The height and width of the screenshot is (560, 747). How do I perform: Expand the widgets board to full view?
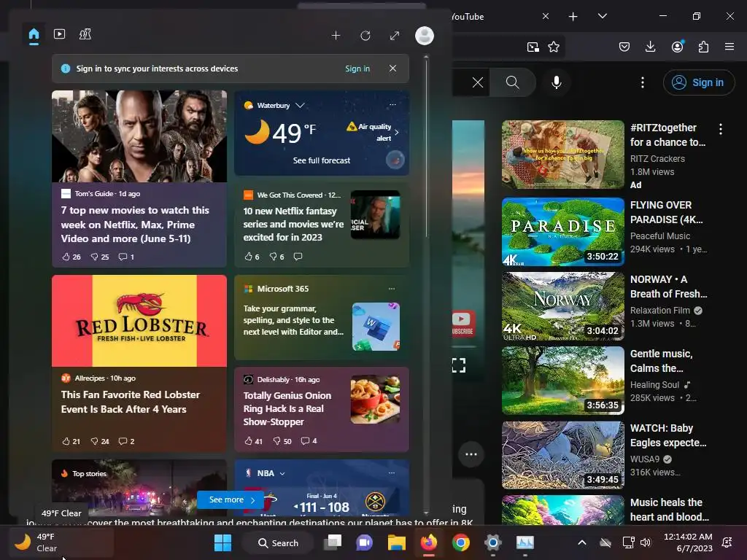tap(395, 36)
